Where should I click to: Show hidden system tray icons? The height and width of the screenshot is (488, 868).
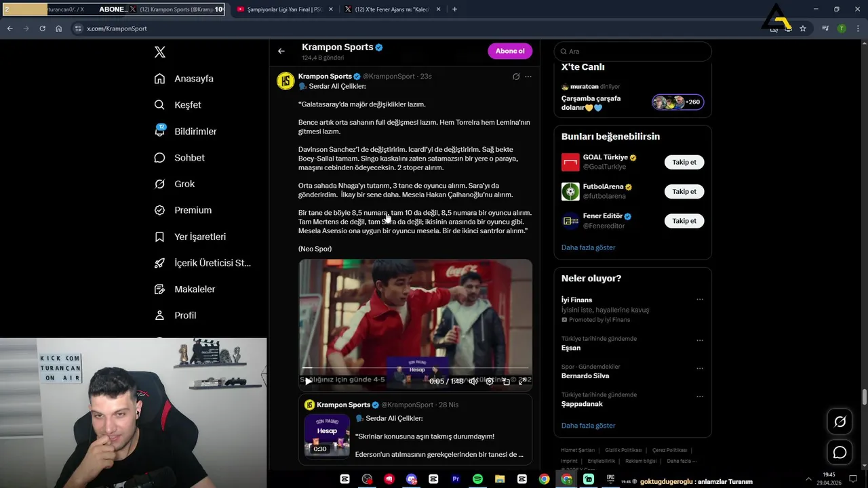pyautogui.click(x=808, y=479)
